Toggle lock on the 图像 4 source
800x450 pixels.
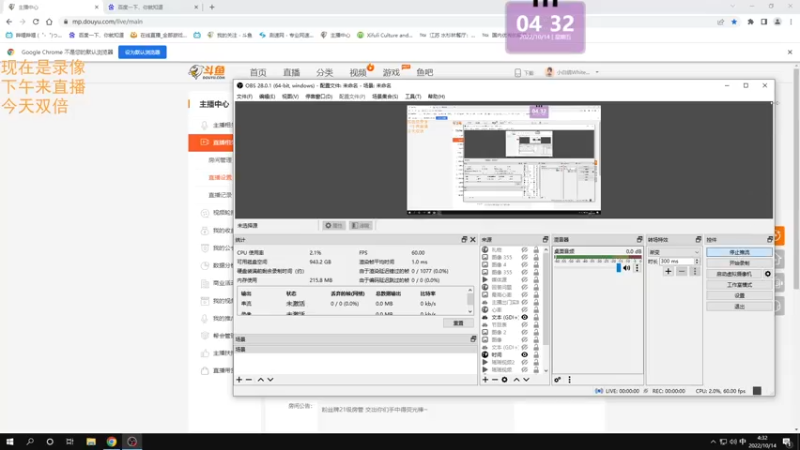click(x=536, y=265)
